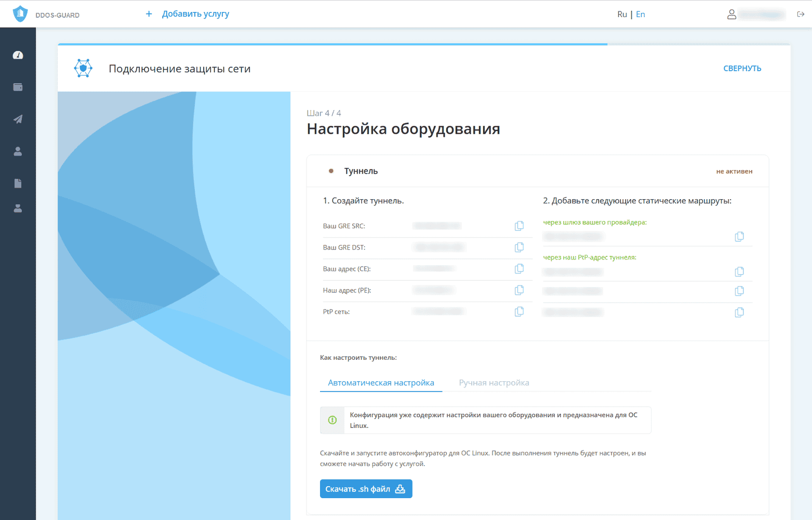Click the network protection hexagon icon

83,68
